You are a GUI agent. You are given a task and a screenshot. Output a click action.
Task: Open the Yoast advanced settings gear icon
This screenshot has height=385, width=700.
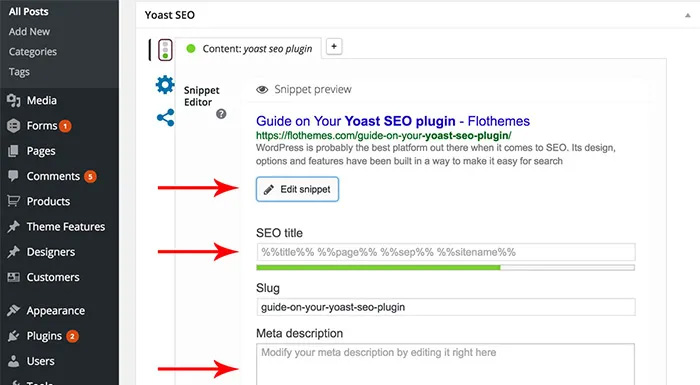pyautogui.click(x=165, y=85)
